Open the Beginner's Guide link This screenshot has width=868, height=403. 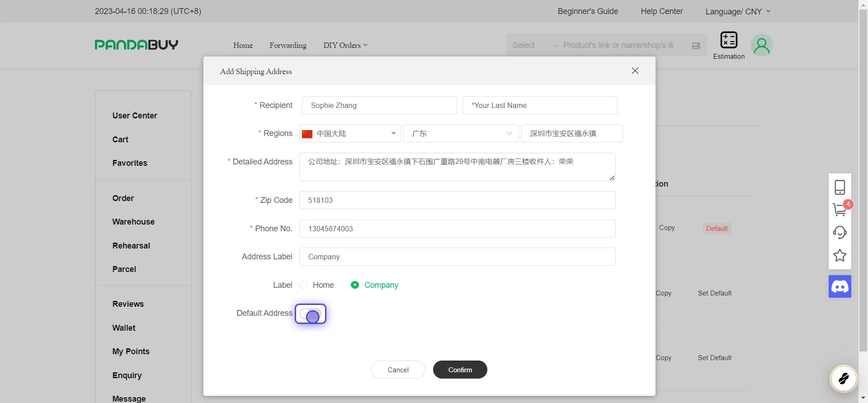pyautogui.click(x=588, y=11)
